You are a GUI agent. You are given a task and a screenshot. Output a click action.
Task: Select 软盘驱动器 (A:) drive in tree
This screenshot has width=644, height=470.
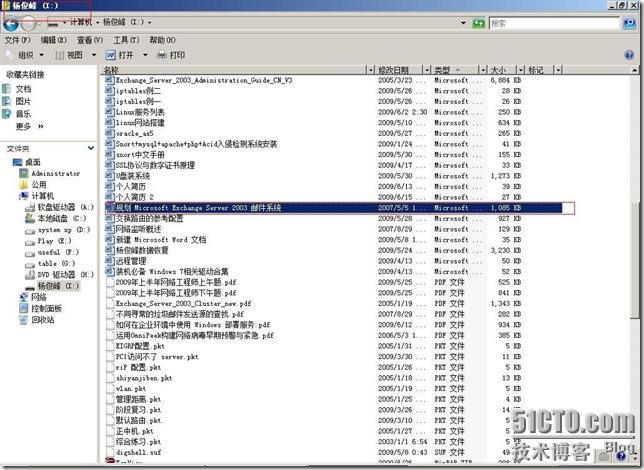click(x=66, y=207)
